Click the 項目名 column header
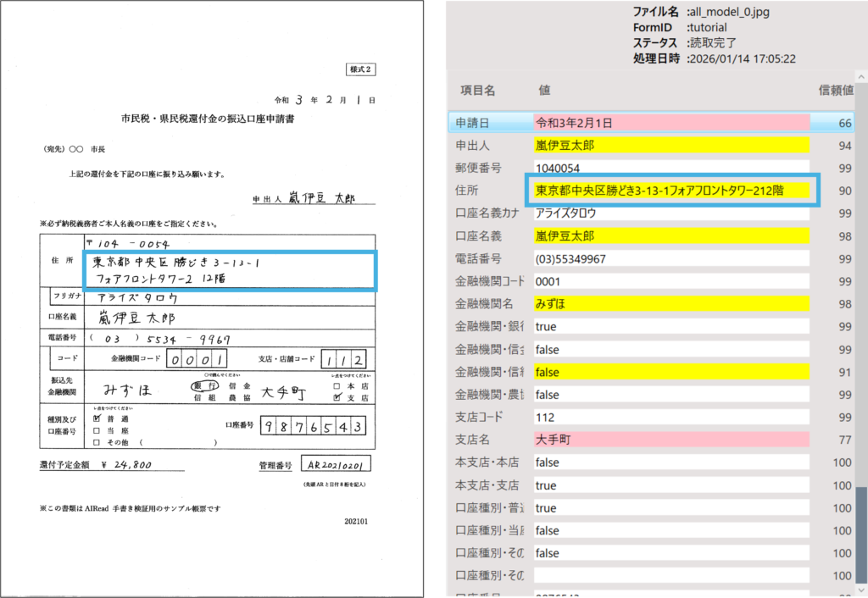This screenshot has height=598, width=868. click(478, 90)
